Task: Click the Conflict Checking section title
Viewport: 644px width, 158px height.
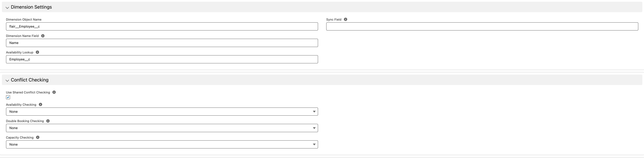Action: coord(29,80)
